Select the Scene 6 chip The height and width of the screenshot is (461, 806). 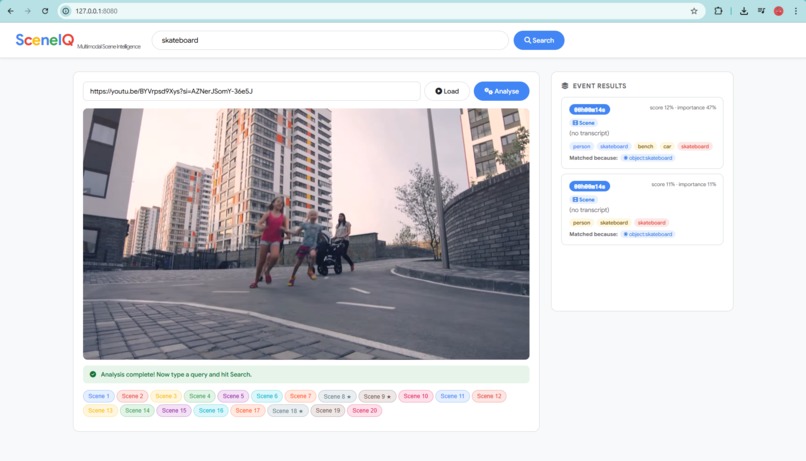point(267,396)
